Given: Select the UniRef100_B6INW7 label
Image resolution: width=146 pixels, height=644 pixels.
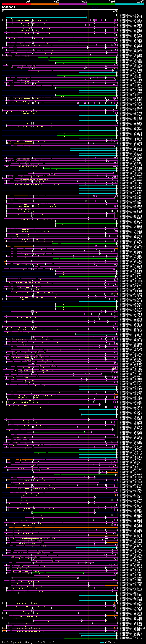Looking at the screenshot, I should click(131, 512).
